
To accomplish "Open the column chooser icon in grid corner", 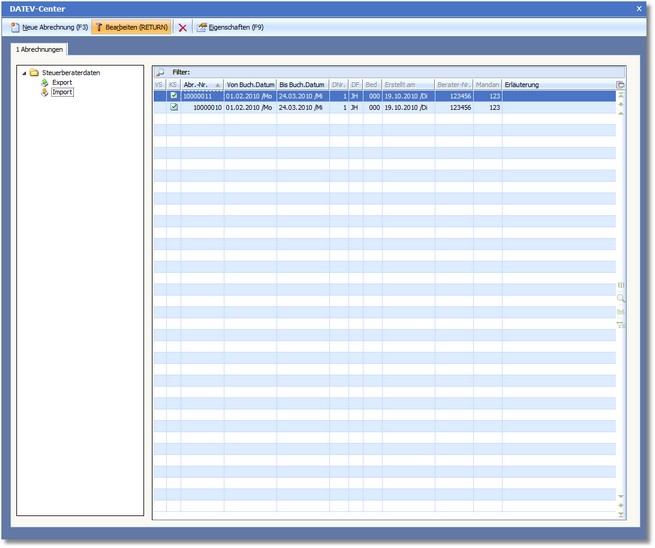I will tap(620, 85).
